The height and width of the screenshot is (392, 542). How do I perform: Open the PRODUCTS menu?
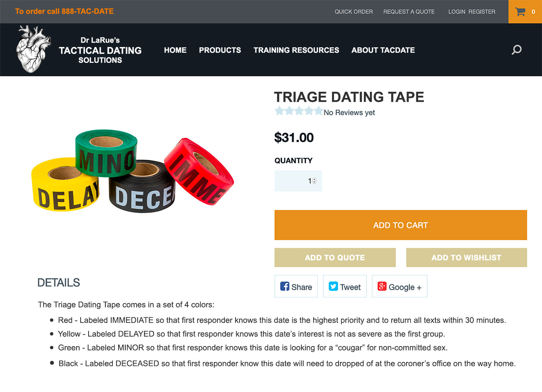tap(220, 50)
